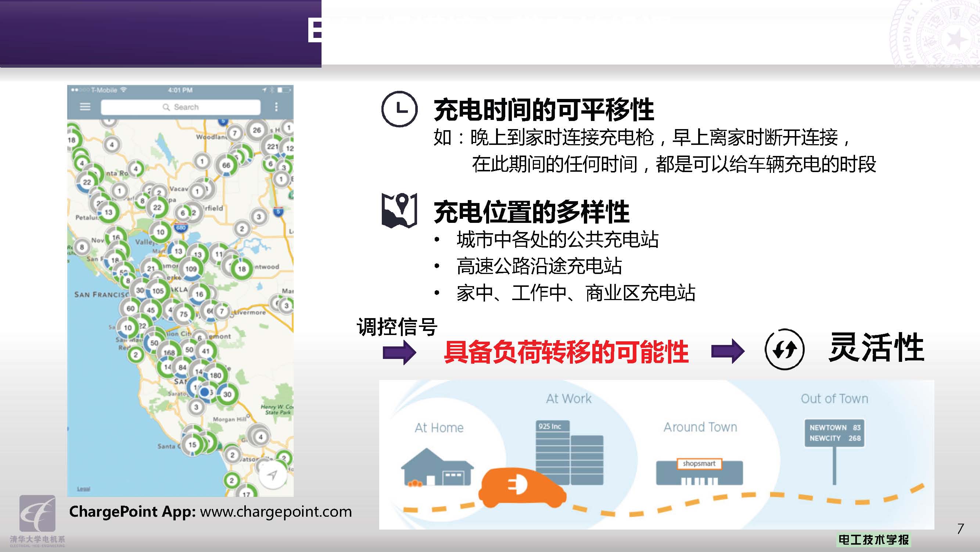Select the 75 charging station cluster
980x552 pixels.
click(184, 314)
